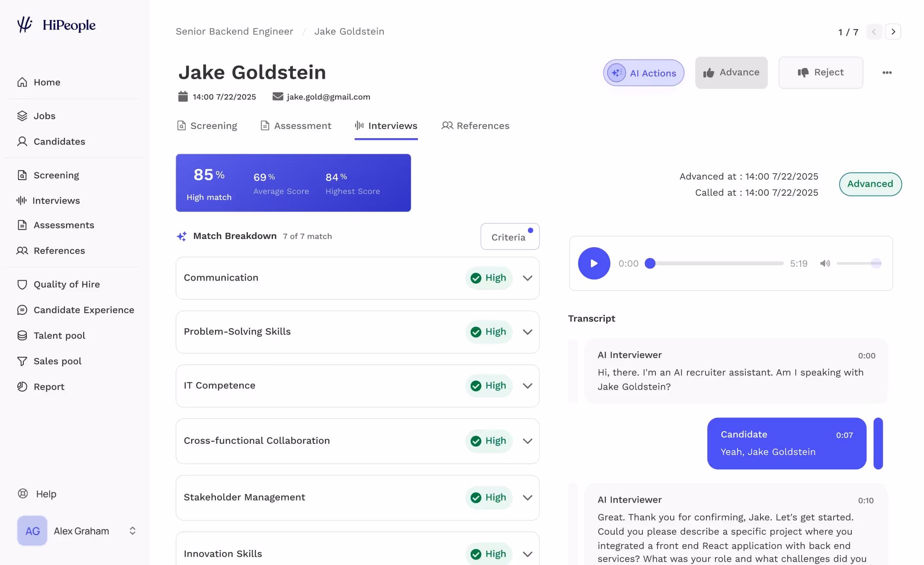The height and width of the screenshot is (565, 924).
Task: Open the three-dot overflow menu
Action: (x=886, y=72)
